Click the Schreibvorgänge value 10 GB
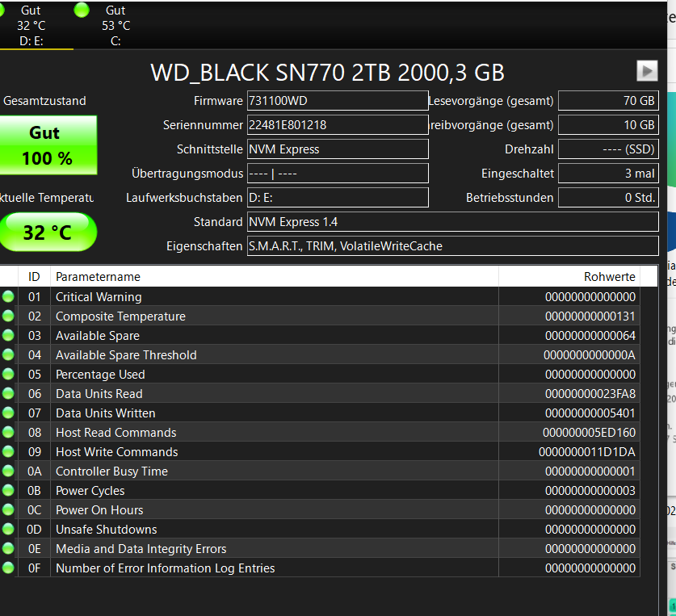Viewport: 676px width, 616px height. click(x=608, y=125)
